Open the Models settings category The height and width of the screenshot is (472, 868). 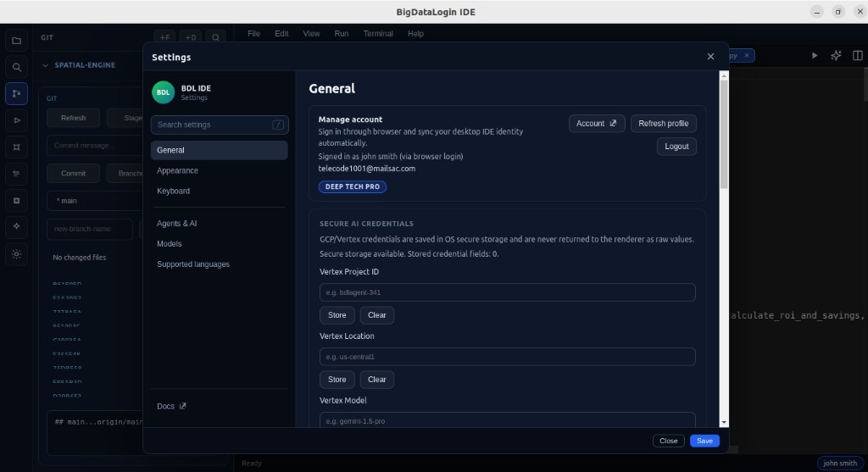[220, 244]
